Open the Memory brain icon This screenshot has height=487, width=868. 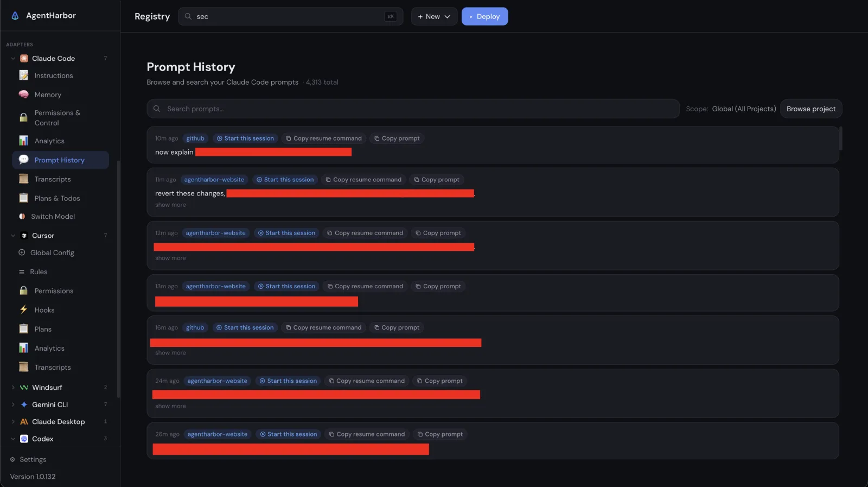click(23, 94)
